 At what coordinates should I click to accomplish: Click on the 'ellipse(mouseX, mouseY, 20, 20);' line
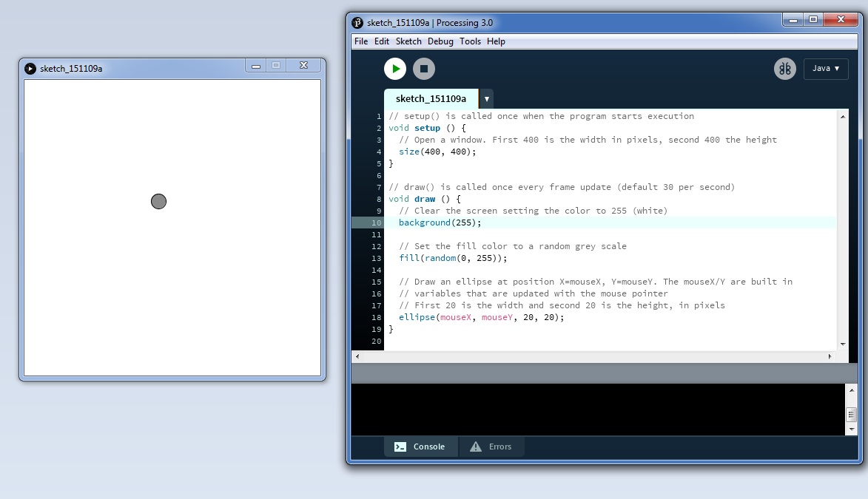pyautogui.click(x=481, y=318)
